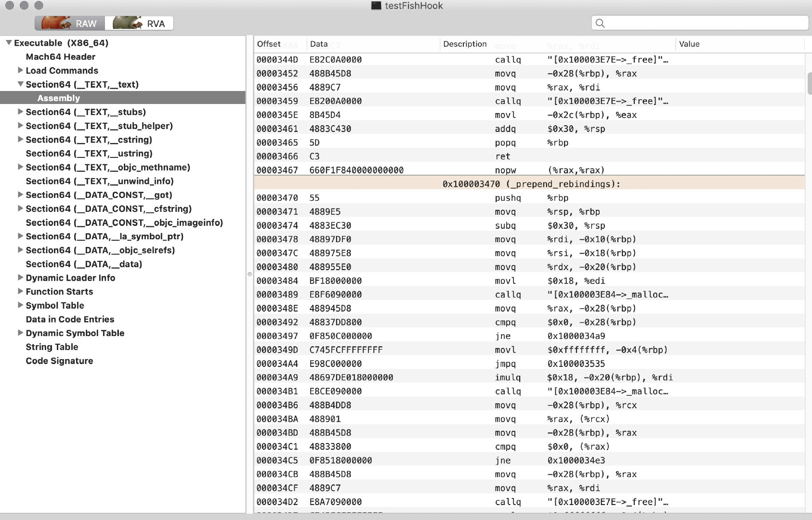Viewport: 812px width, 520px height.
Task: Select imulq row at 000034A9
Action: click(529, 377)
